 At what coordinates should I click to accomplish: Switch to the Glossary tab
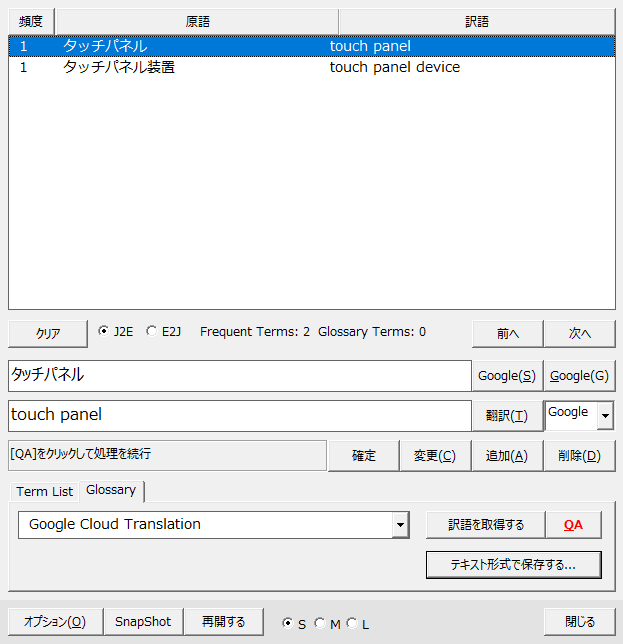coord(111,490)
